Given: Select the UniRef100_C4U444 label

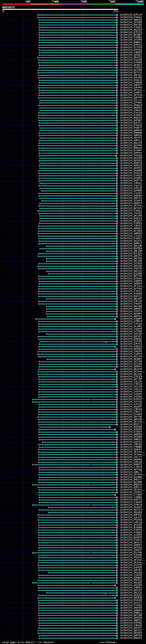Looking at the screenshot, I should tap(131, 329).
